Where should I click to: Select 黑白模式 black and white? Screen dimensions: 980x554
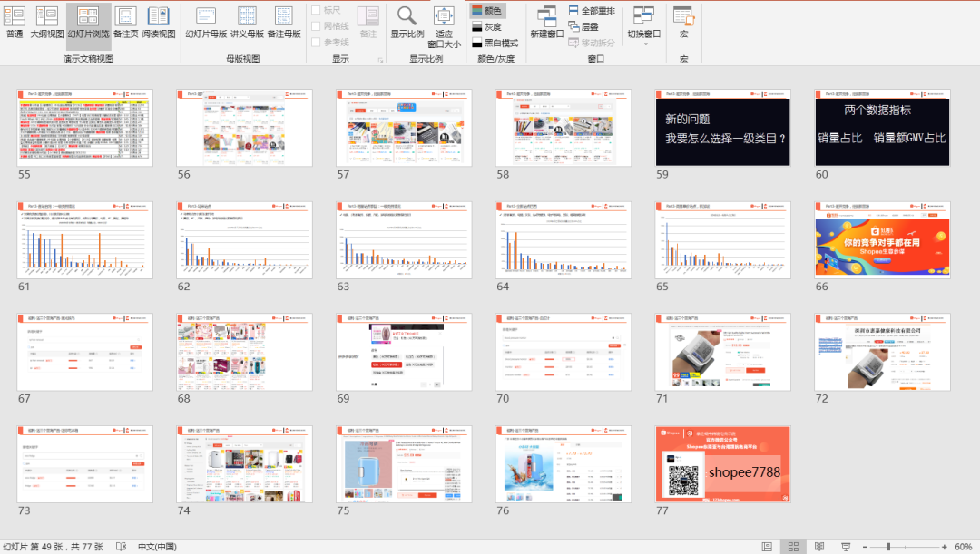tap(495, 43)
